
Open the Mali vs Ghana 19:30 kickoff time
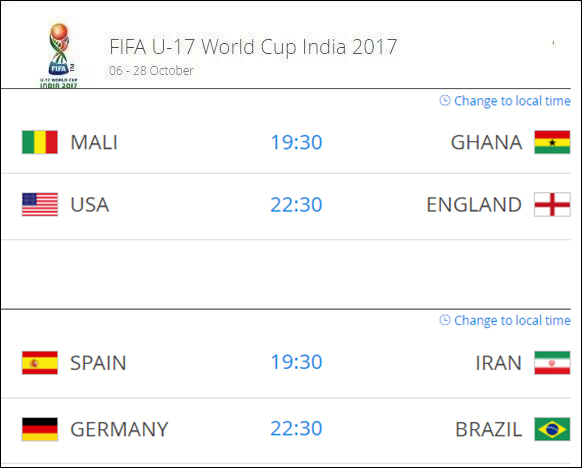296,142
